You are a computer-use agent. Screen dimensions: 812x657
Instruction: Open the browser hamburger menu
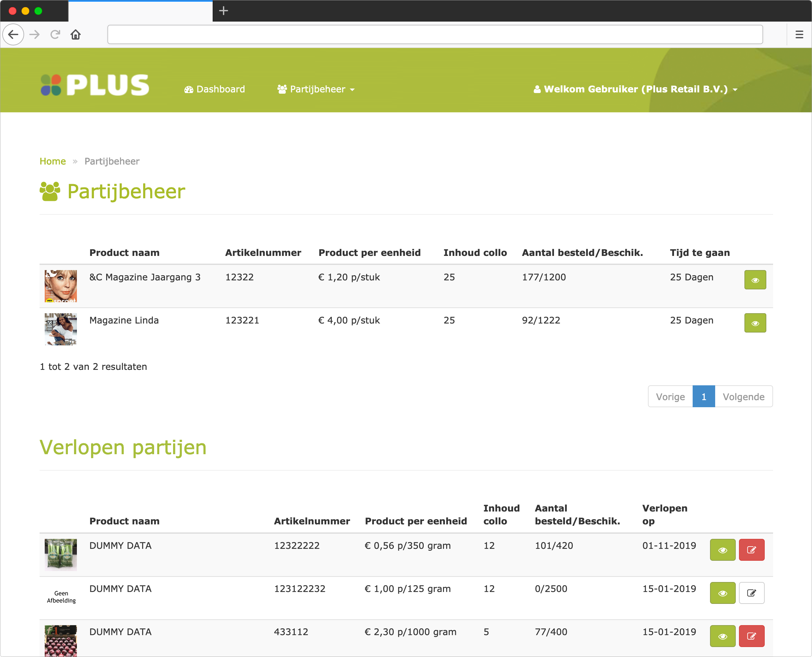tap(799, 34)
